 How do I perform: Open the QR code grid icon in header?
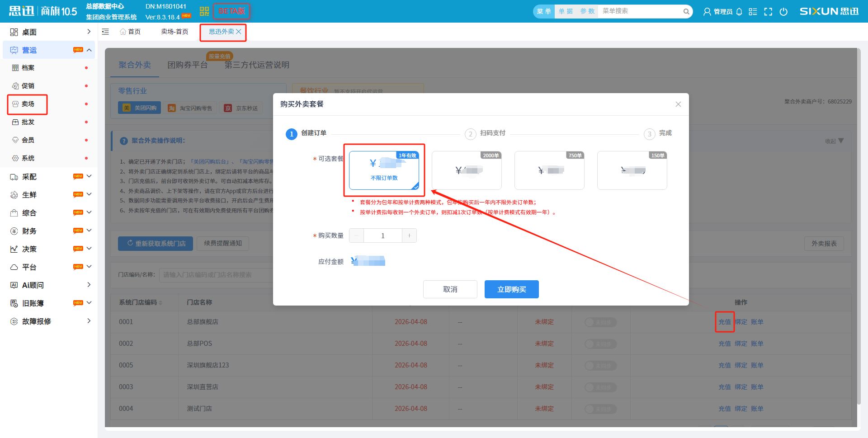[204, 11]
